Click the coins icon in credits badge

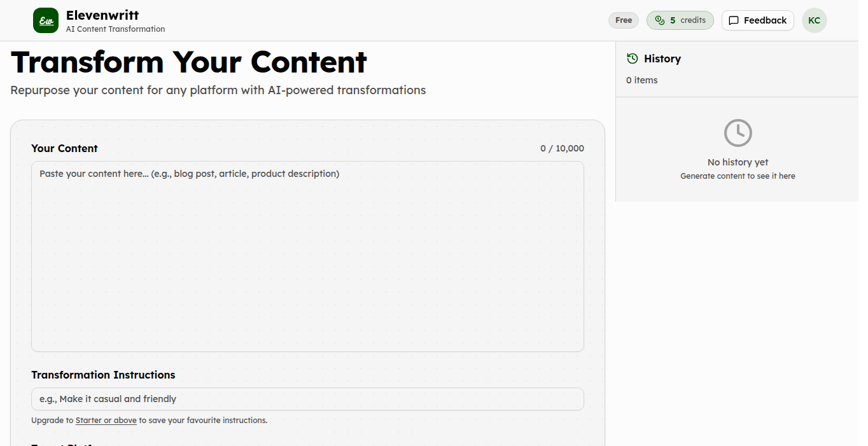coord(659,20)
